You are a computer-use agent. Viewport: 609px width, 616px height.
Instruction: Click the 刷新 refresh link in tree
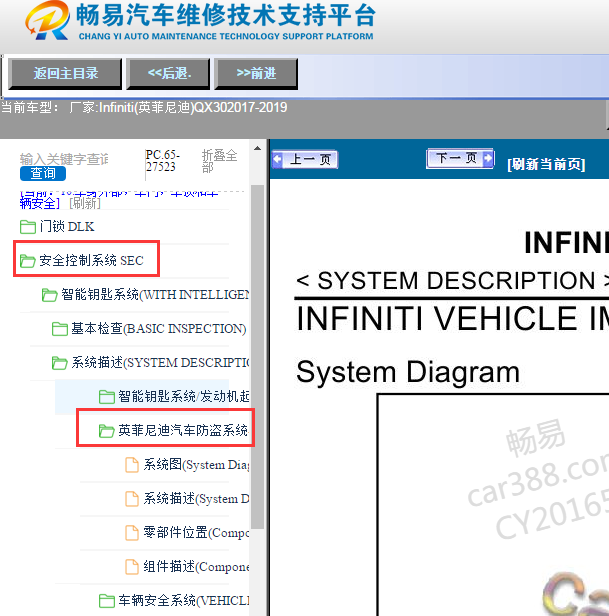[84, 203]
